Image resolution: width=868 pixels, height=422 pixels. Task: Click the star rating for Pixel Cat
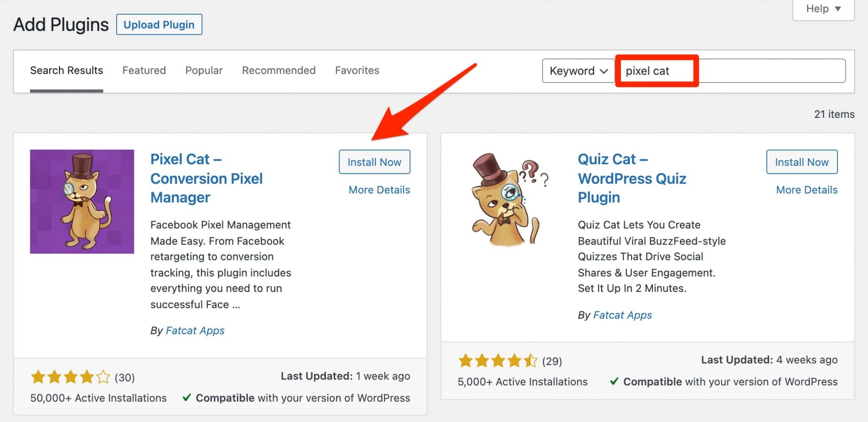pyautogui.click(x=70, y=377)
